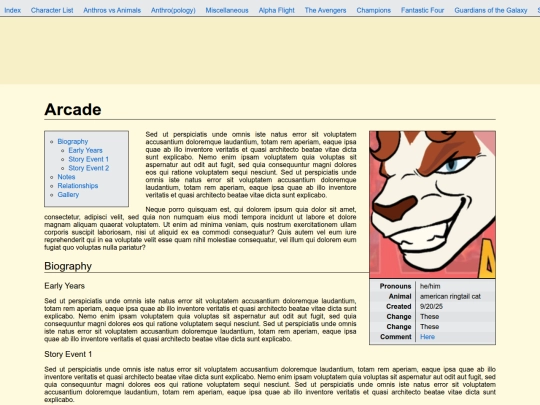The width and height of the screenshot is (540, 405).
Task: Click the Early Years subheading
Action: 64,286
